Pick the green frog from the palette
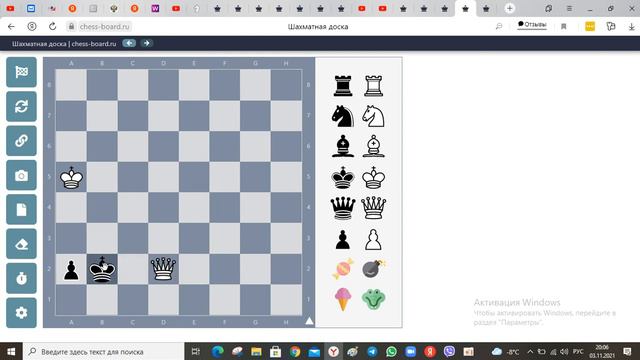640x360 pixels. (373, 299)
